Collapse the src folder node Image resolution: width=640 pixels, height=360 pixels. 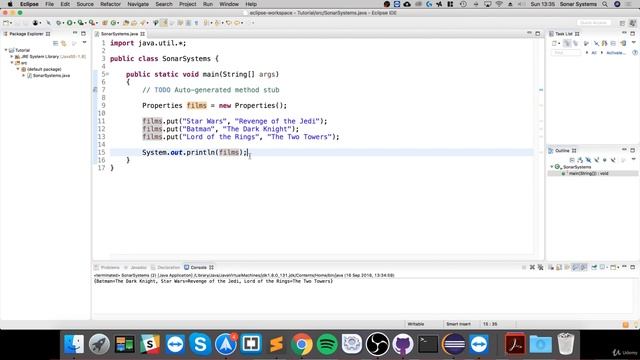(12, 63)
